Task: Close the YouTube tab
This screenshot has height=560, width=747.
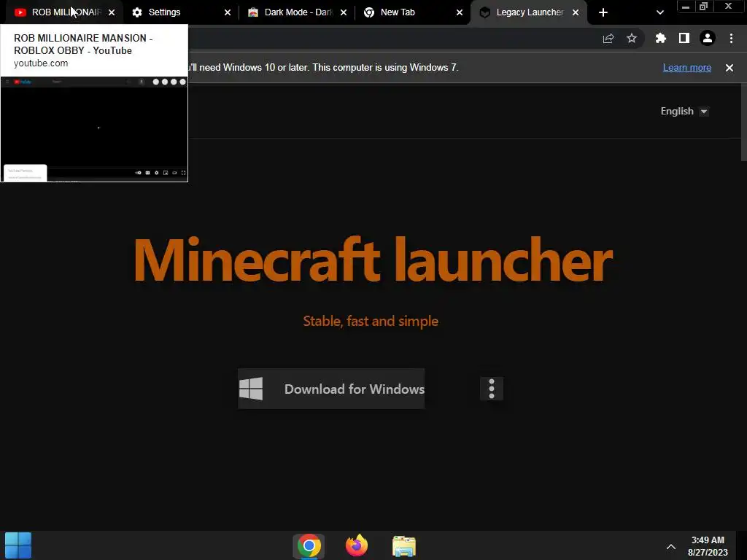Action: pos(112,12)
